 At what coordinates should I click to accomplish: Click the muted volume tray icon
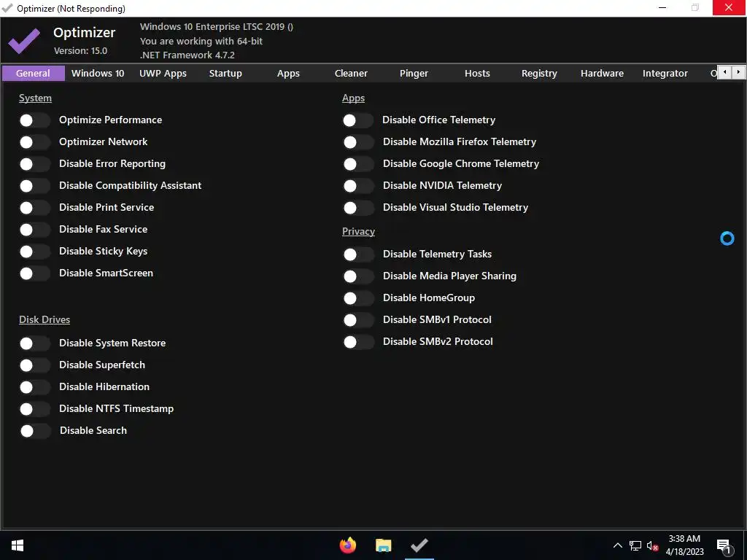[653, 545]
